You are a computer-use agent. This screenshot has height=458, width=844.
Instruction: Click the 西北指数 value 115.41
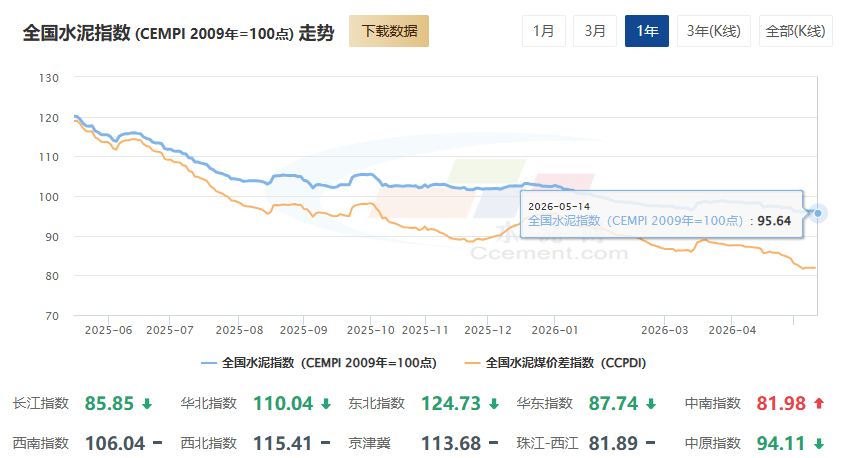point(283,443)
